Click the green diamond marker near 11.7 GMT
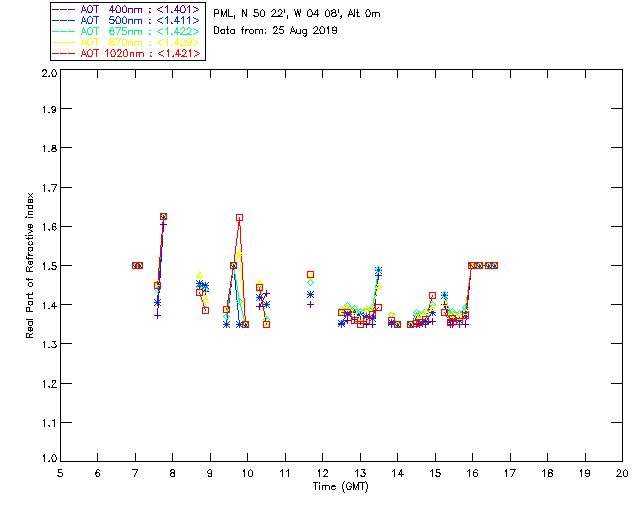Image resolution: width=640 pixels, height=512 pixels. pyautogui.click(x=310, y=283)
